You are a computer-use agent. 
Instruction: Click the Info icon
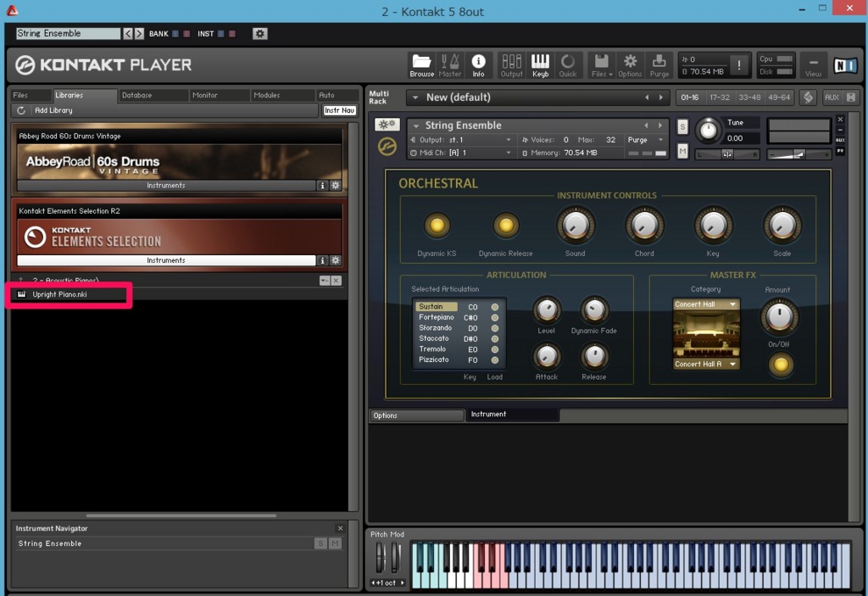tap(478, 64)
